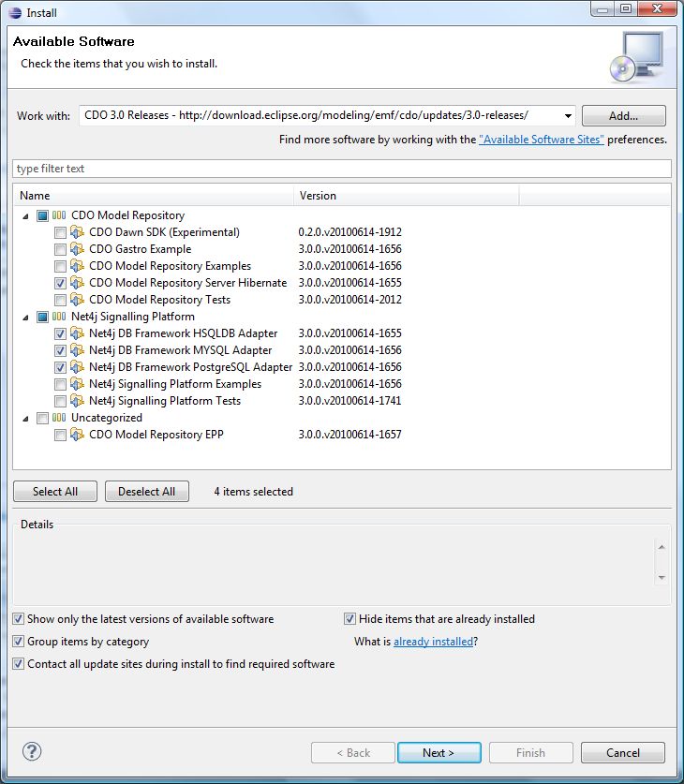Open the already installed link

click(x=433, y=642)
